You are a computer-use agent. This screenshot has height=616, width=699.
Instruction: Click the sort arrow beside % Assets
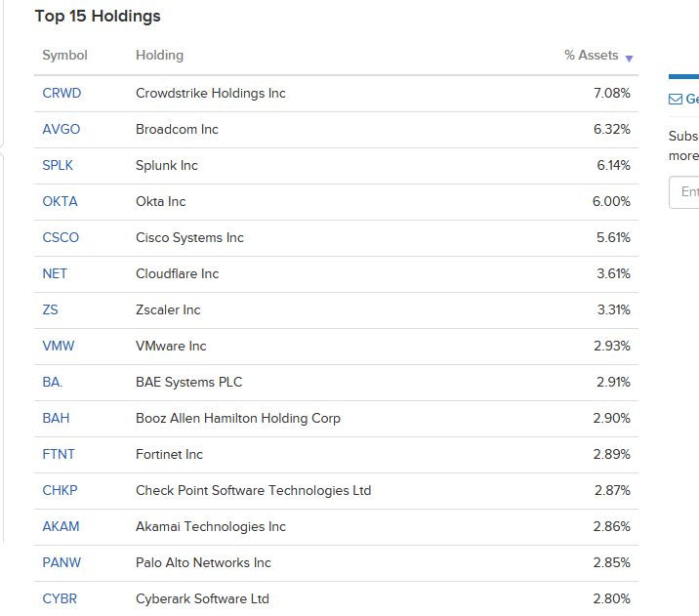(x=629, y=59)
